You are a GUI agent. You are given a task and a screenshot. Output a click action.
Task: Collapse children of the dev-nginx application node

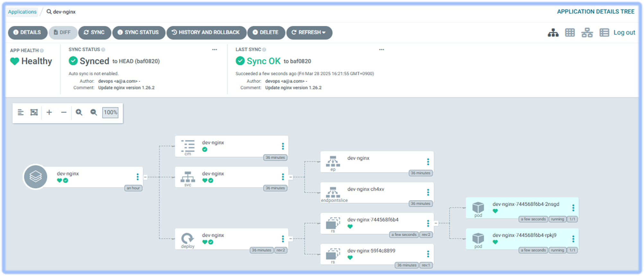point(145,177)
